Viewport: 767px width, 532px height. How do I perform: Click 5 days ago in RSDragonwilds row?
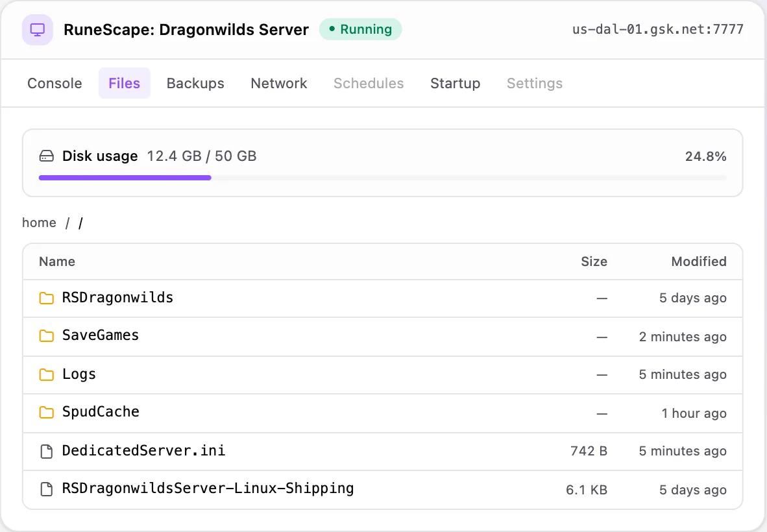(x=692, y=298)
